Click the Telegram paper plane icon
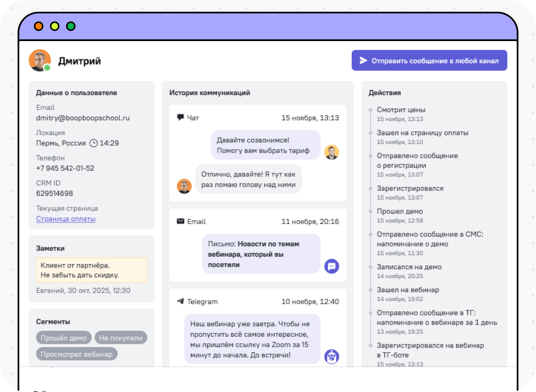536x392 pixels. (180, 301)
